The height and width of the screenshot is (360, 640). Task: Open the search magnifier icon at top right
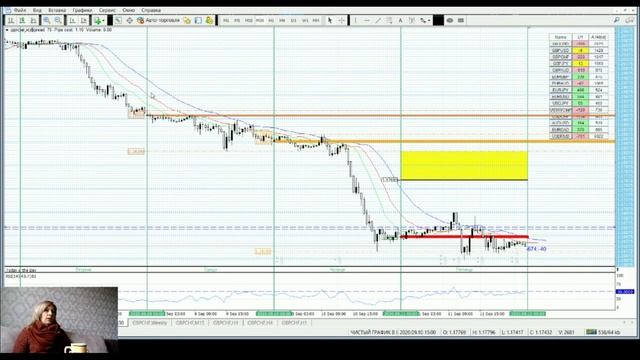(617, 20)
